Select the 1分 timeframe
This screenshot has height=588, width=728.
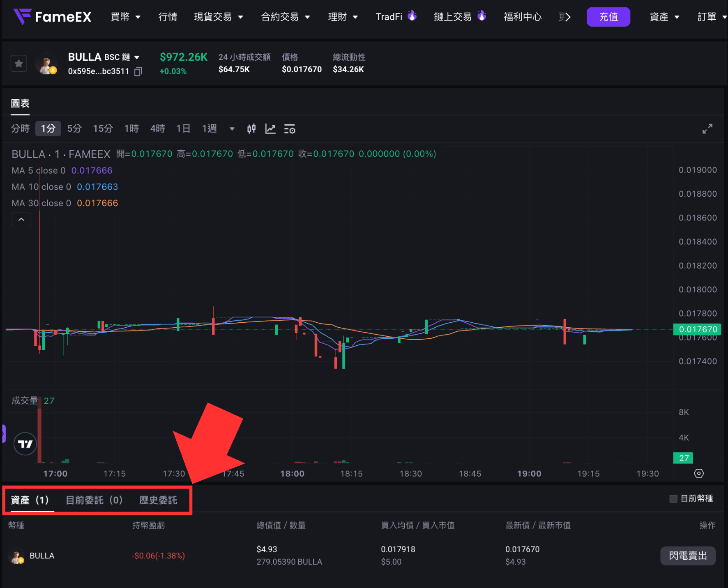(48, 129)
